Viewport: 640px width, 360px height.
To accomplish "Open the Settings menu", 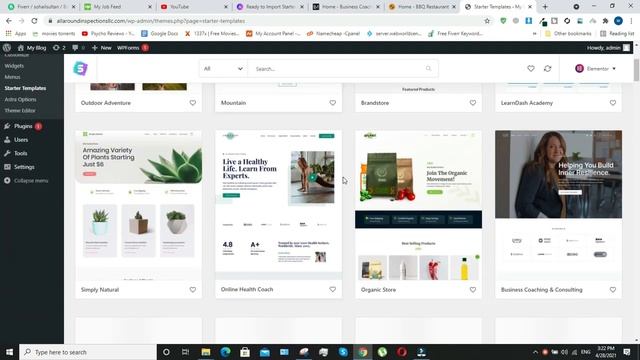I will 24,167.
